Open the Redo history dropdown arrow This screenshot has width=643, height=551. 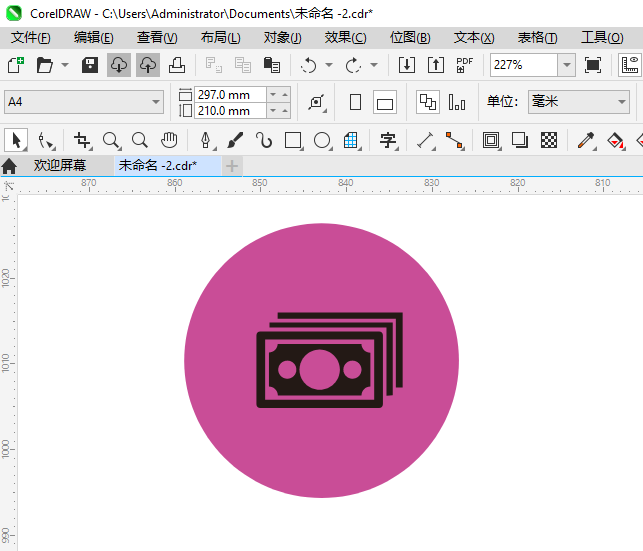[374, 65]
